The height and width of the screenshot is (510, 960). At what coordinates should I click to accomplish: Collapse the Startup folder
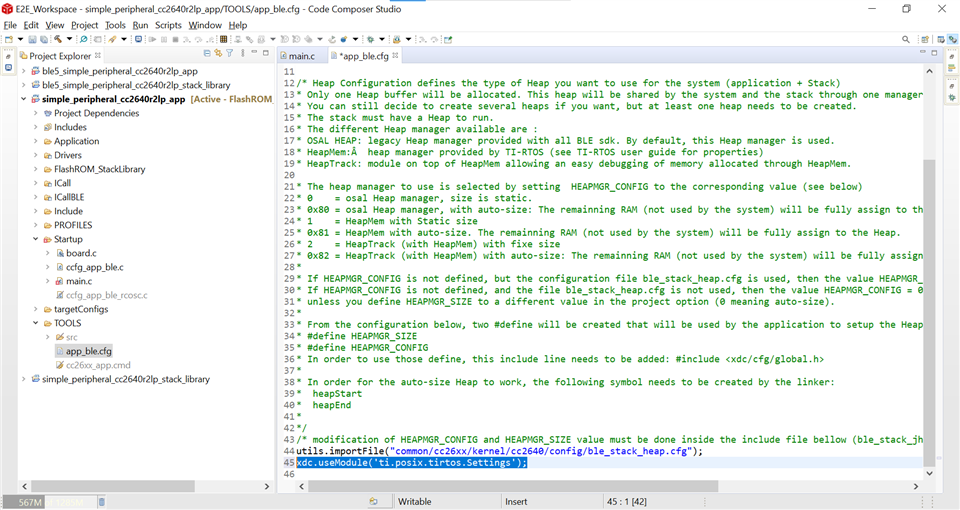click(36, 239)
